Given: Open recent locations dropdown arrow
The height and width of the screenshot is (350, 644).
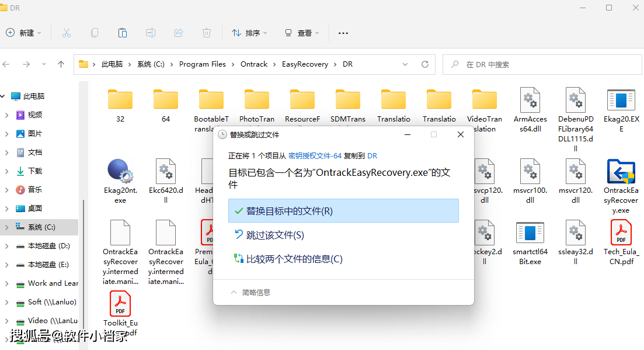Looking at the screenshot, I should point(44,64).
